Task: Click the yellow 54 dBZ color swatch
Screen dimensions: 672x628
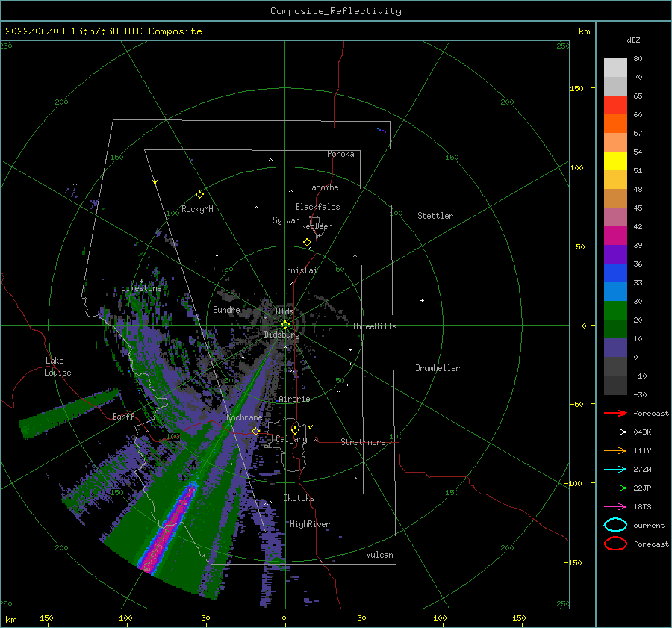Action: (x=615, y=161)
